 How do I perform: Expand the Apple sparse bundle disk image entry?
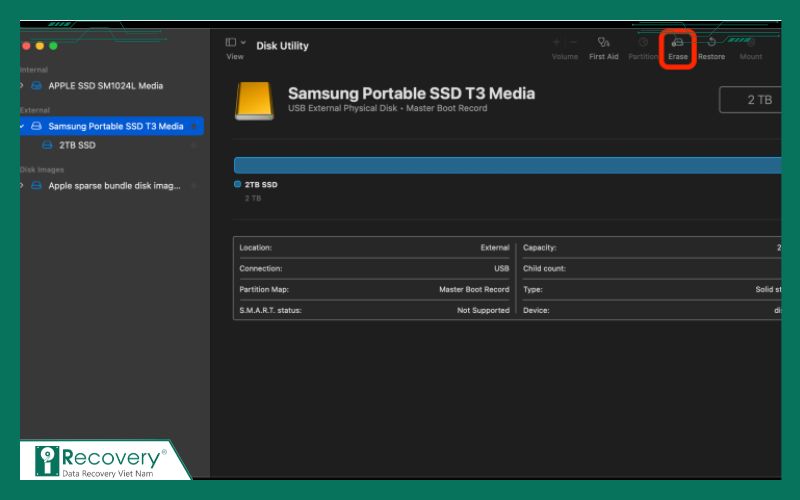click(x=22, y=185)
